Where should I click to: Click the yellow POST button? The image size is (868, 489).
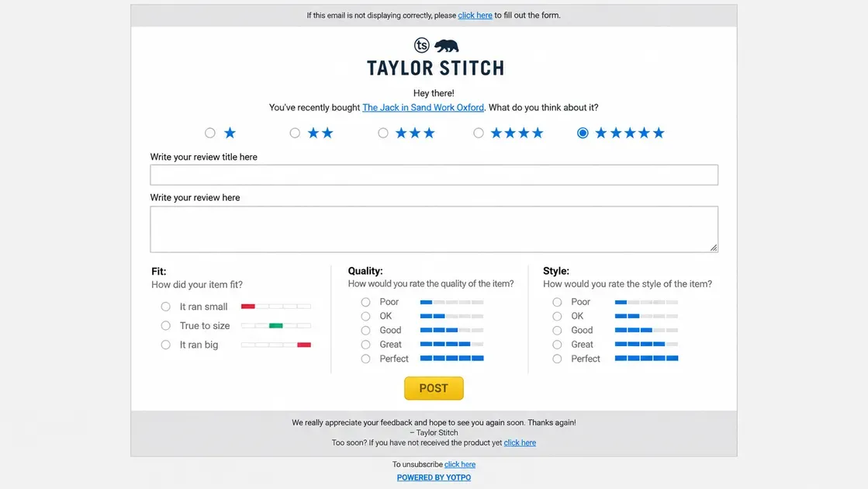(434, 388)
